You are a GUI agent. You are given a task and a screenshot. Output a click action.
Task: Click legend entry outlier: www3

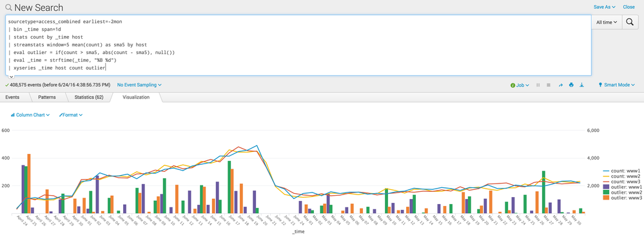pos(622,198)
